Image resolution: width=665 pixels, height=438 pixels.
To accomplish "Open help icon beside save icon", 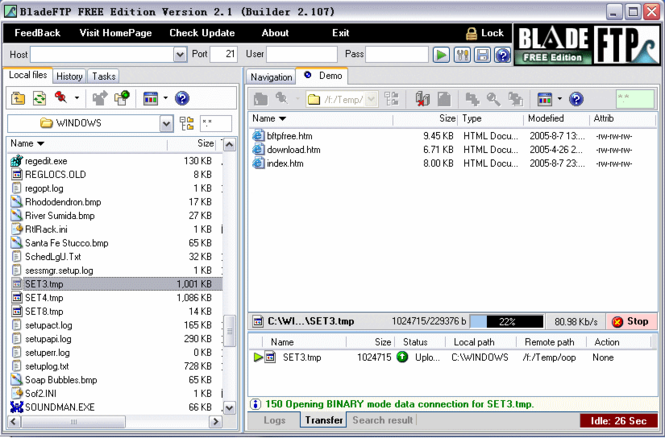I will pos(502,55).
